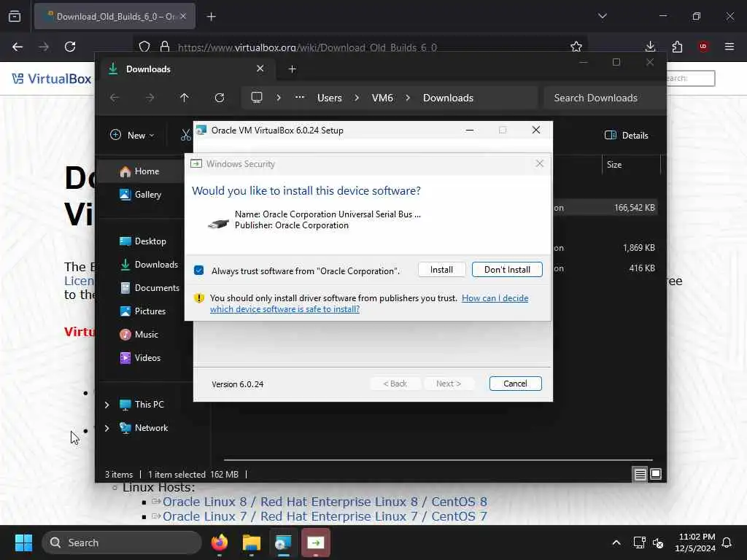This screenshot has height=560, width=747.
Task: Open the New dropdown in File Explorer
Action: point(133,135)
